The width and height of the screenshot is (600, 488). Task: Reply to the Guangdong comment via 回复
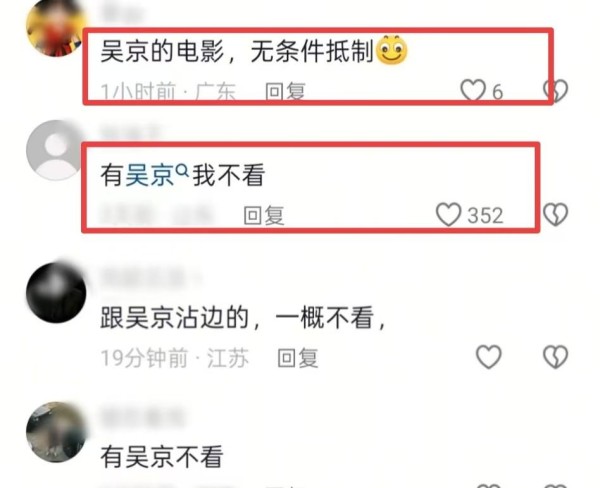(285, 91)
